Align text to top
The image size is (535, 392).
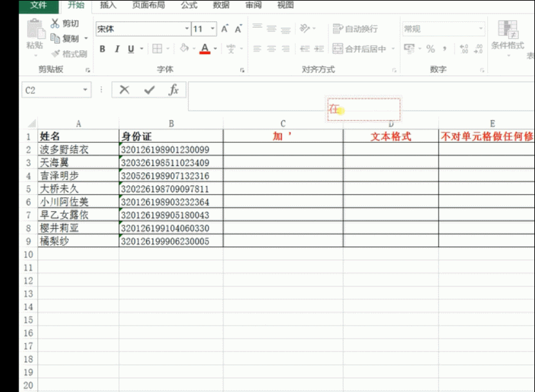click(x=258, y=28)
